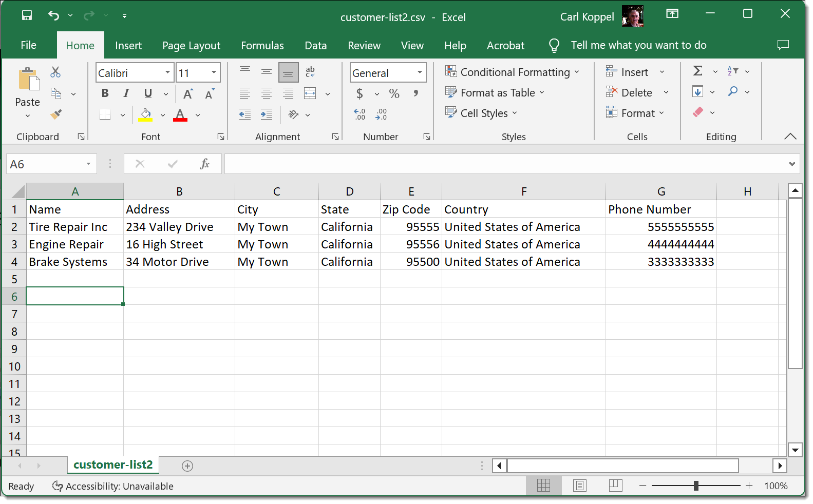Expand Format as Table menu
This screenshot has height=504, width=813.
[x=495, y=92]
